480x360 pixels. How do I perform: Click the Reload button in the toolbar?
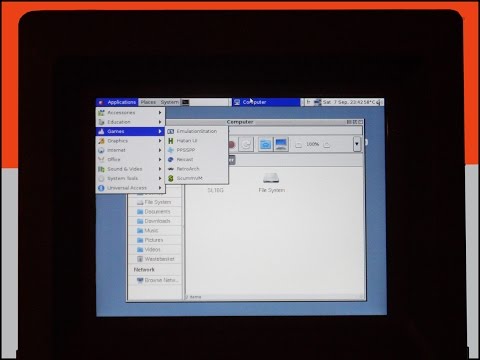(246, 145)
